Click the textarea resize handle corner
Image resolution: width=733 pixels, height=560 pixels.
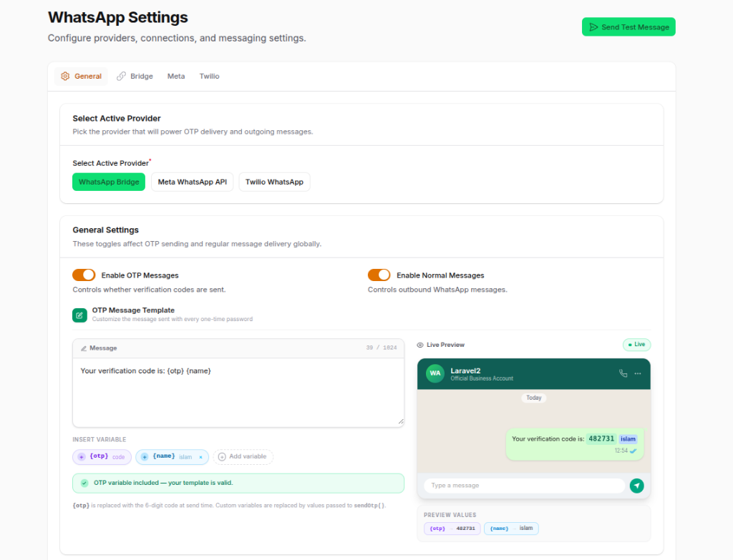click(401, 421)
